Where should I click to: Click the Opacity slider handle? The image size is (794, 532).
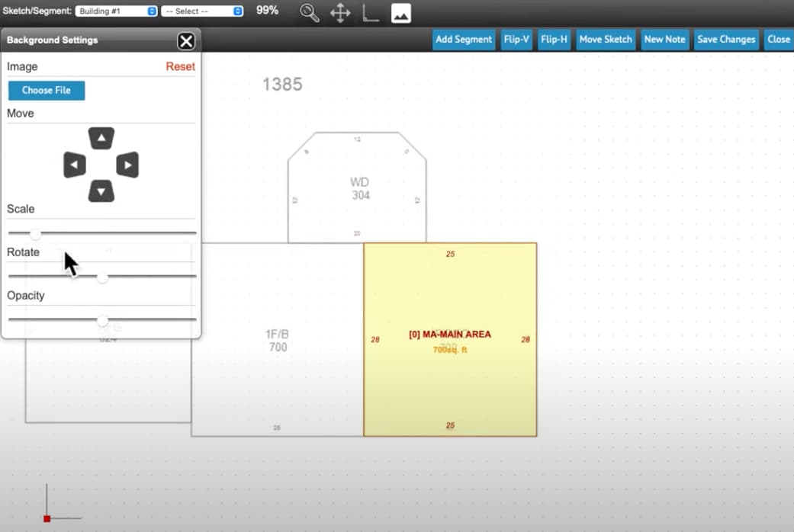pyautogui.click(x=102, y=320)
